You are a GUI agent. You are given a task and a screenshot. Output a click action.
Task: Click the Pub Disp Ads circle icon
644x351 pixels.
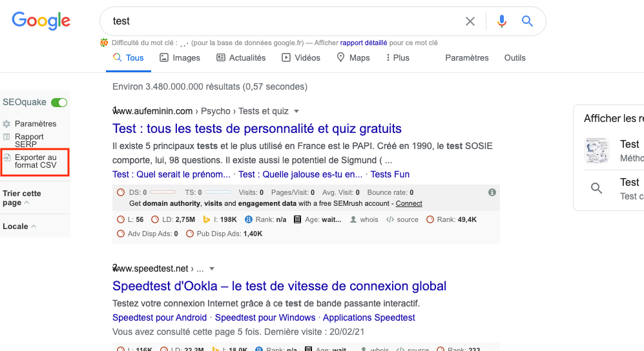(190, 234)
